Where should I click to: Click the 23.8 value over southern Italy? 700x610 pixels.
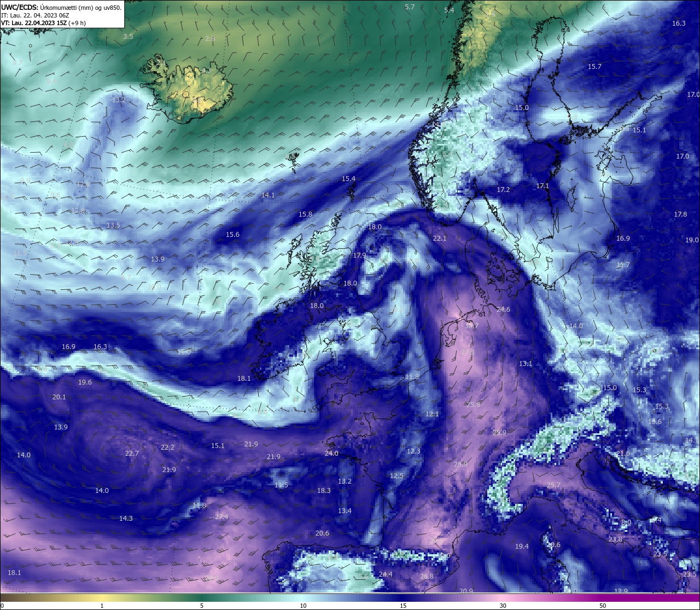click(615, 539)
